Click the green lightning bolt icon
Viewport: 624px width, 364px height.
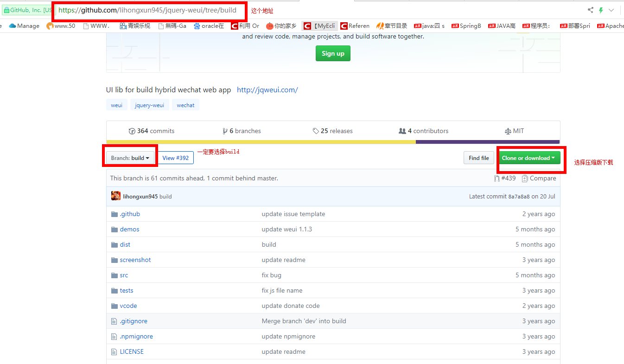click(x=601, y=10)
